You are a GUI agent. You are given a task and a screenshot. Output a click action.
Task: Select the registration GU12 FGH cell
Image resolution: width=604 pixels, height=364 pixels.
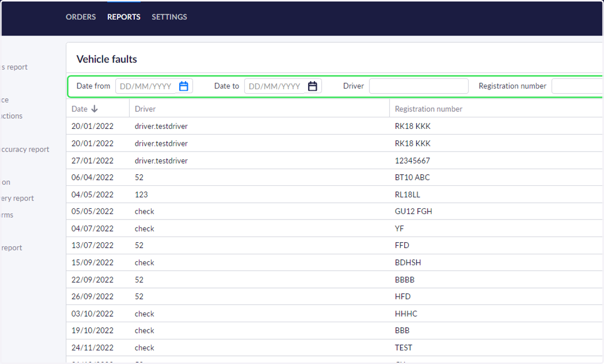click(413, 211)
